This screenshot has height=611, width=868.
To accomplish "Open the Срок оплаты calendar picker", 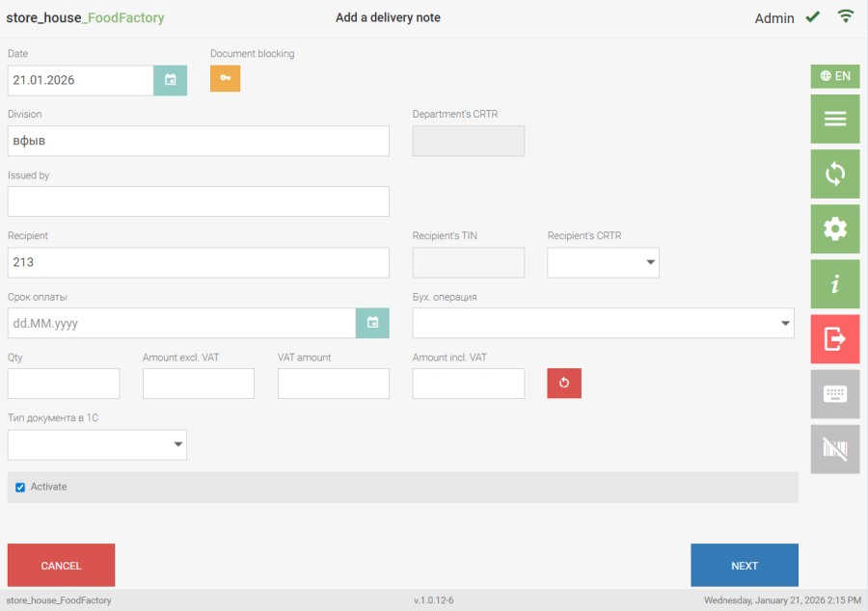I will coord(372,323).
